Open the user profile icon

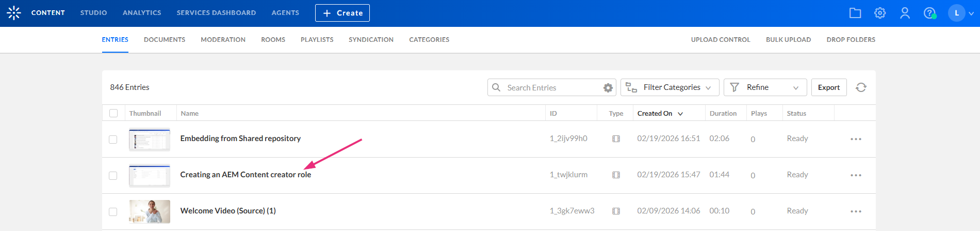905,13
